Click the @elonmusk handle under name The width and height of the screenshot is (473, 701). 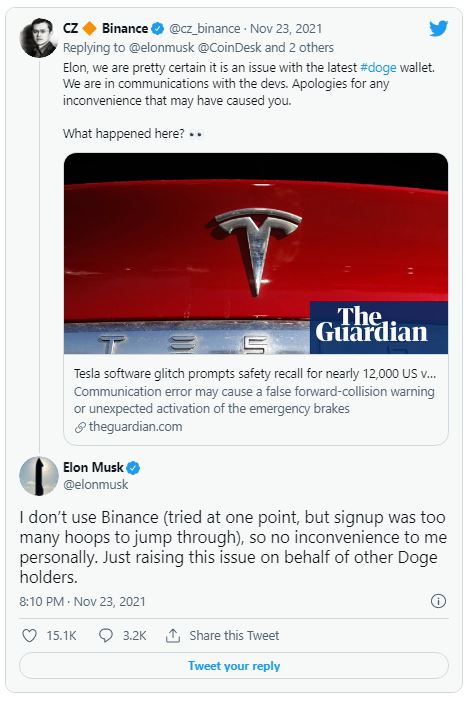click(96, 485)
